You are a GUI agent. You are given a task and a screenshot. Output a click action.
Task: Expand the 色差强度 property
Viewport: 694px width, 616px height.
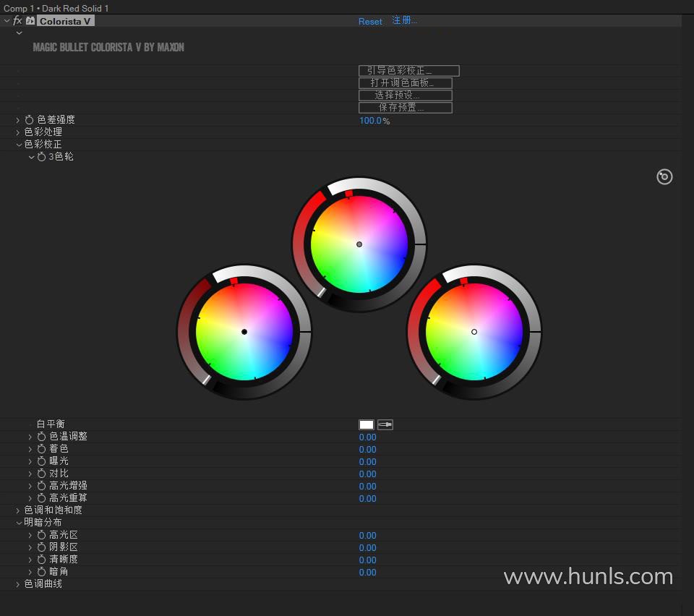click(17, 120)
